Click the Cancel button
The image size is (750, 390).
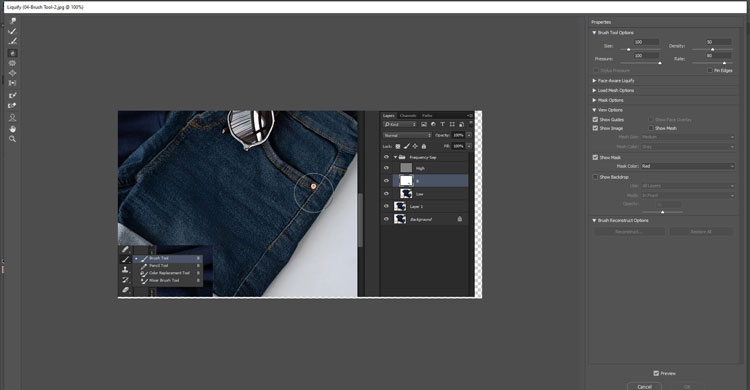(644, 386)
